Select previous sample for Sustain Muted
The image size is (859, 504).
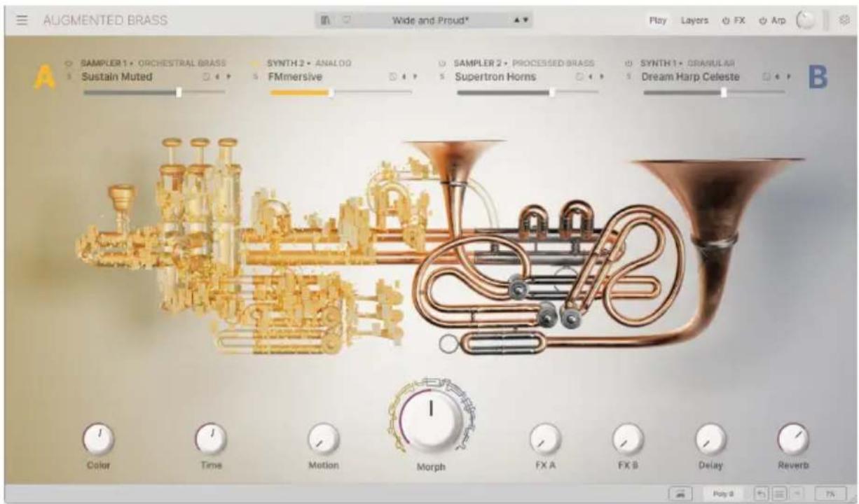(217, 76)
